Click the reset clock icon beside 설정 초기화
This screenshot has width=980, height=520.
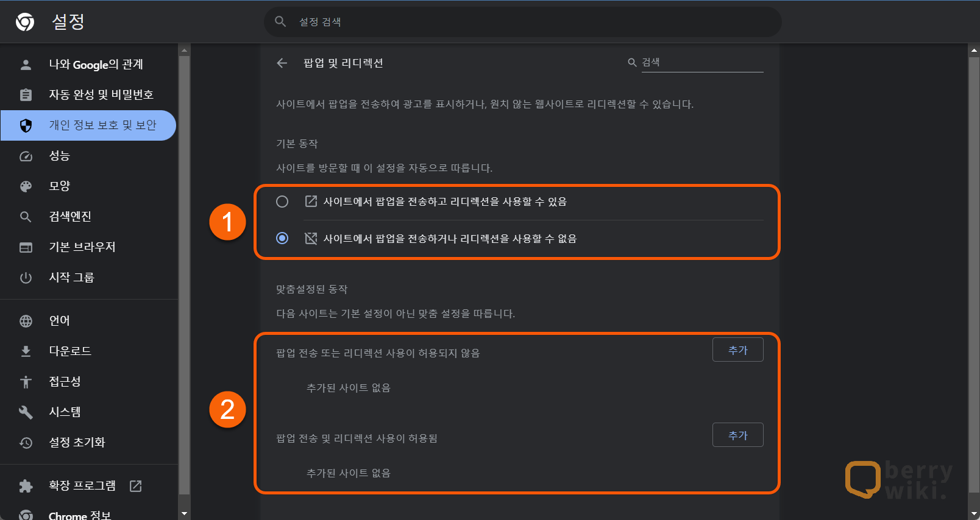click(x=26, y=443)
